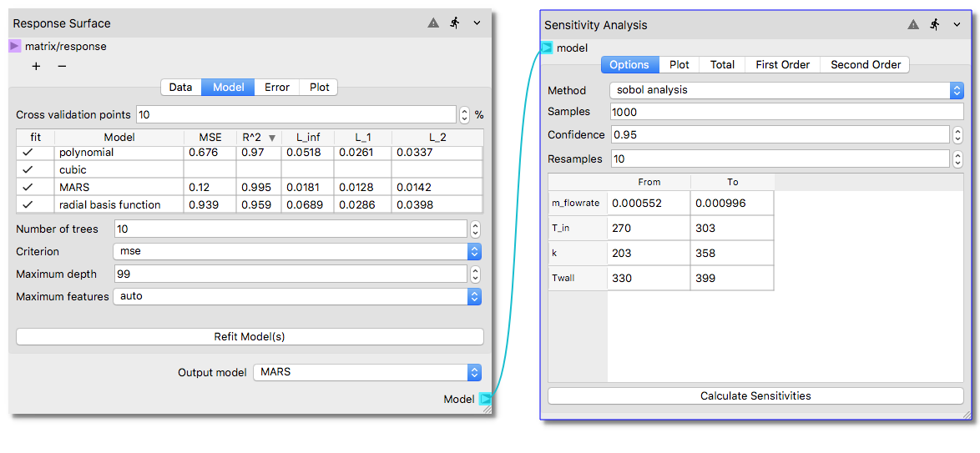This screenshot has height=453, width=980.
Task: Toggle fit checkmark for radial basis function
Action: (28, 204)
